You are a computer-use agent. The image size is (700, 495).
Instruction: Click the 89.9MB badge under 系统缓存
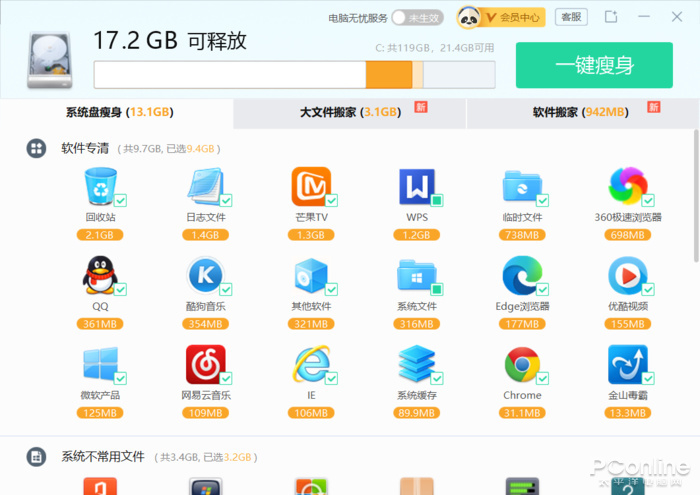pos(417,413)
